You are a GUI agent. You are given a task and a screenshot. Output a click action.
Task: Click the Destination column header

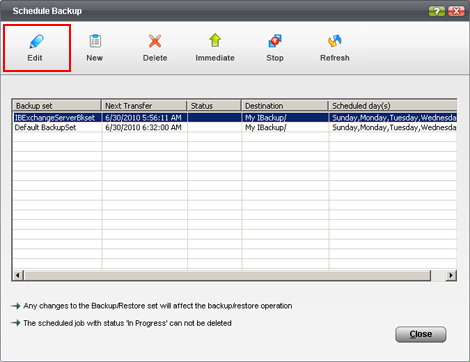pos(285,106)
